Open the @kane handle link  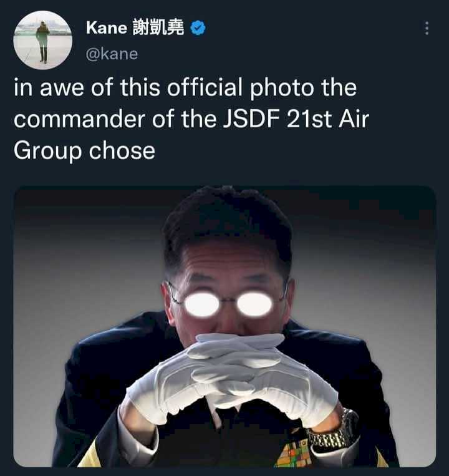[x=112, y=54]
